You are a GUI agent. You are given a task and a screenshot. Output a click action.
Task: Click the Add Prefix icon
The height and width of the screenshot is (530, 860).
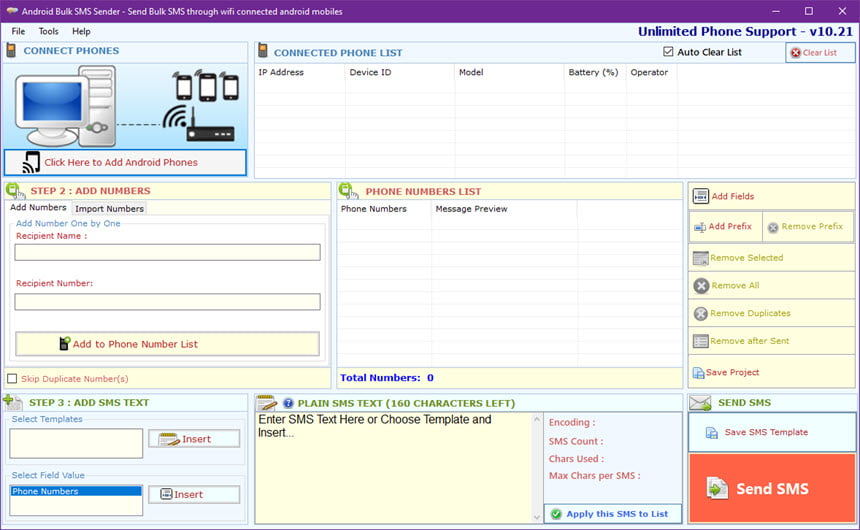pos(700,227)
